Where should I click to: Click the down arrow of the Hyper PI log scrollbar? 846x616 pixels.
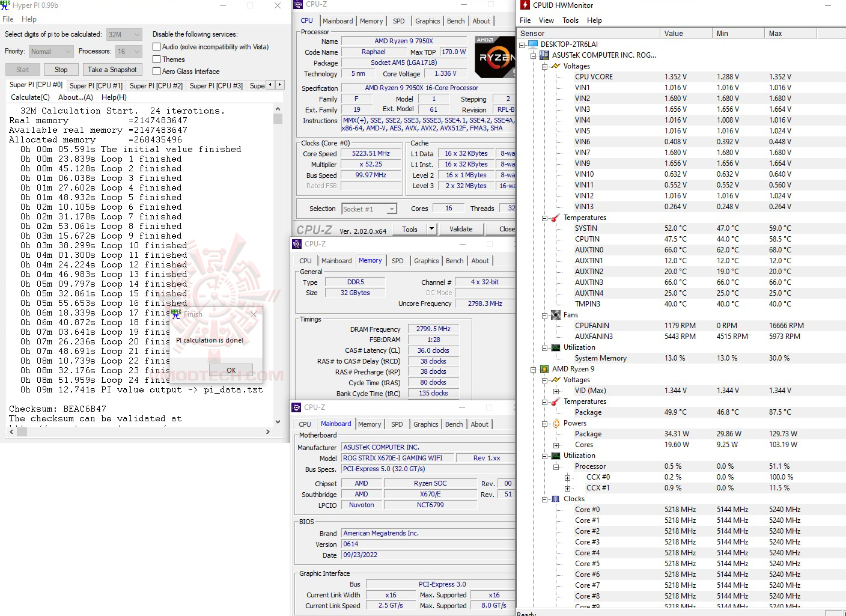pyautogui.click(x=278, y=422)
